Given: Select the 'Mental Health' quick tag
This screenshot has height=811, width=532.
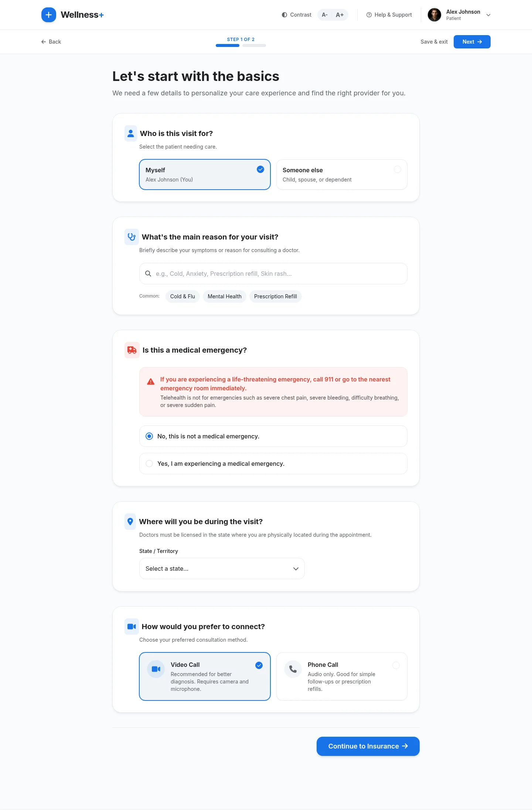Looking at the screenshot, I should (x=224, y=296).
